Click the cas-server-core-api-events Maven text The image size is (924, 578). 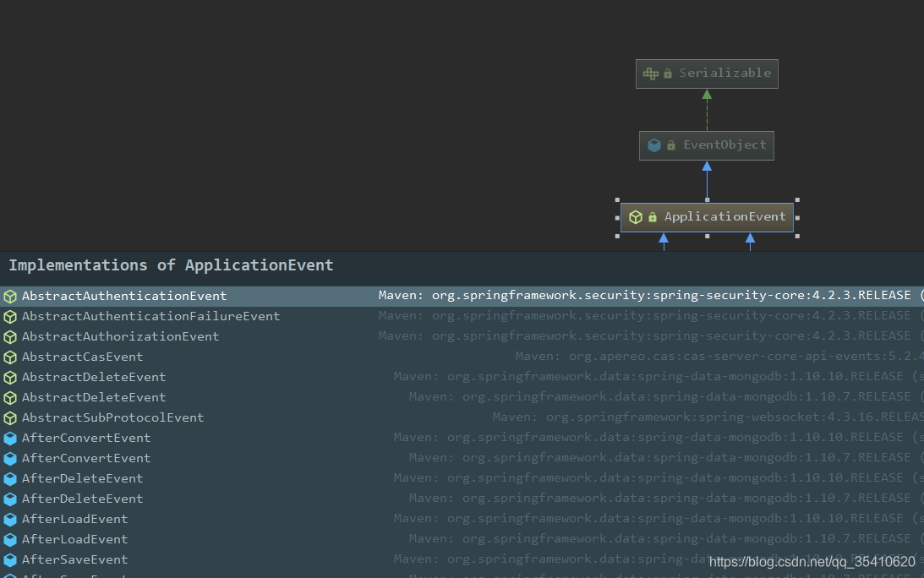[719, 356]
